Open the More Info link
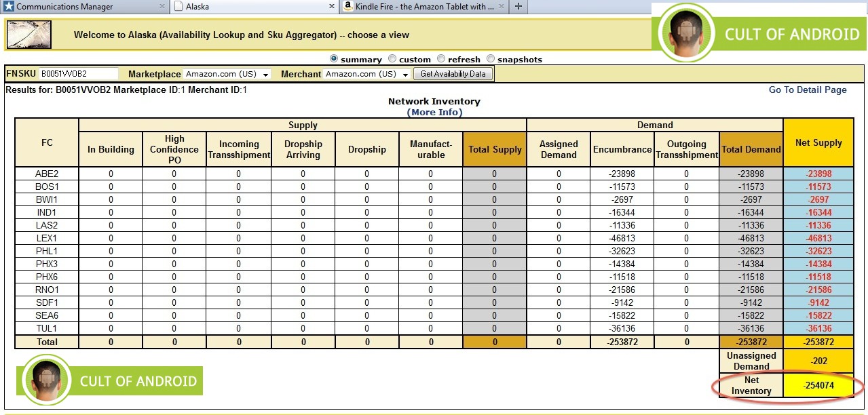 click(434, 112)
